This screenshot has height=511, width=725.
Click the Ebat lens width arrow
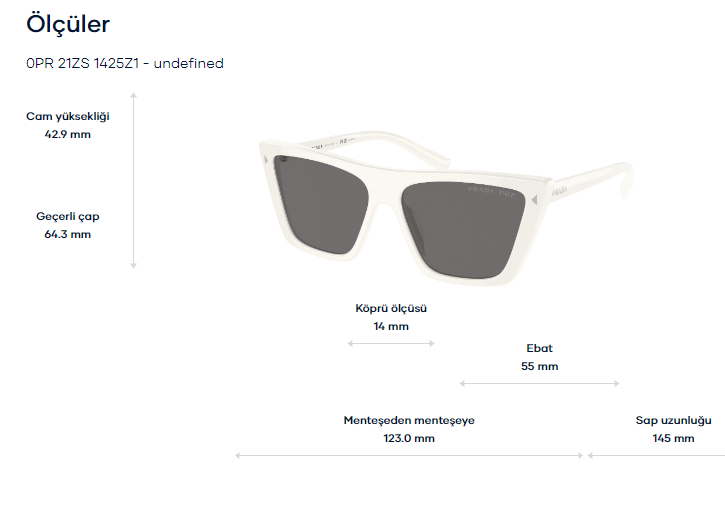[540, 383]
